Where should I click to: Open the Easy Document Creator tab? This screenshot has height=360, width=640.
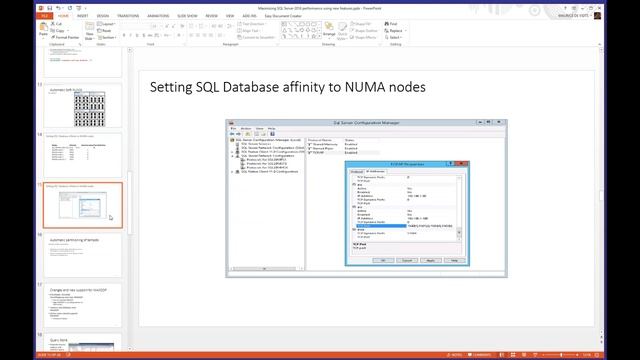click(x=283, y=16)
